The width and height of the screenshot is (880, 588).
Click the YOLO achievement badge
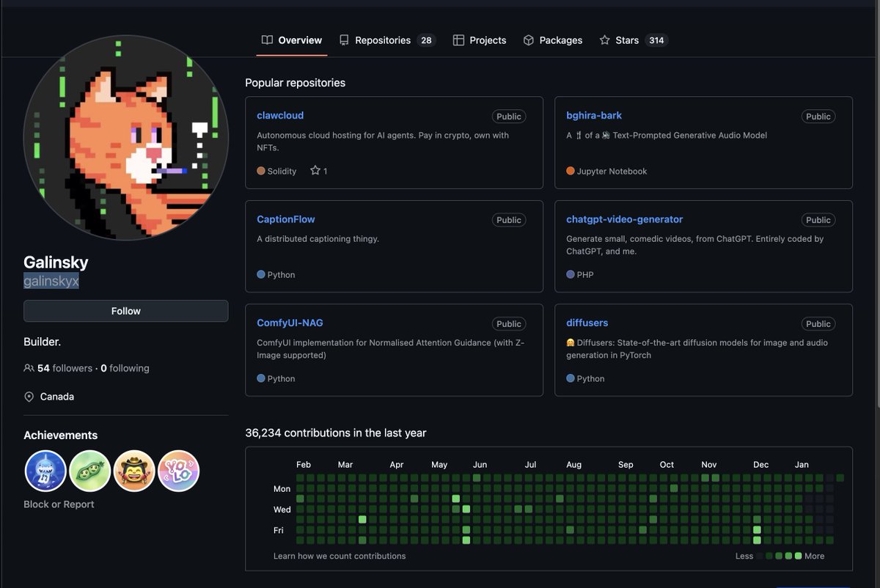(x=179, y=471)
